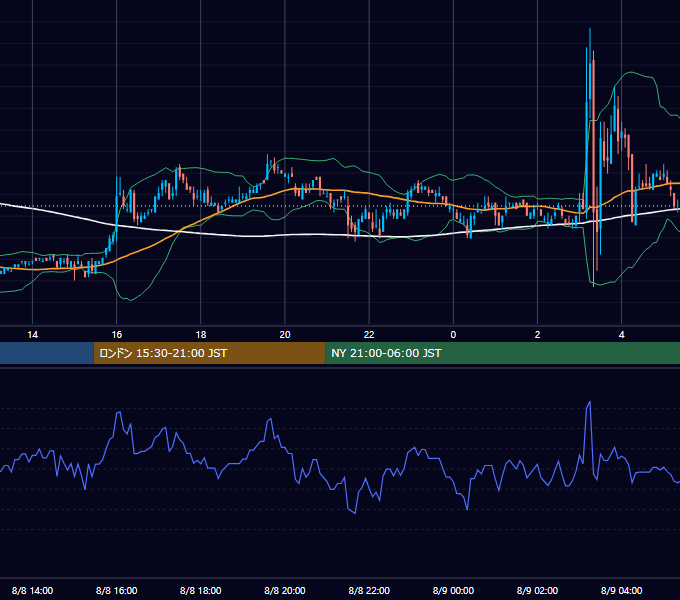Click the '18' hour label on the price chart axis
The width and height of the screenshot is (680, 600).
click(201, 335)
